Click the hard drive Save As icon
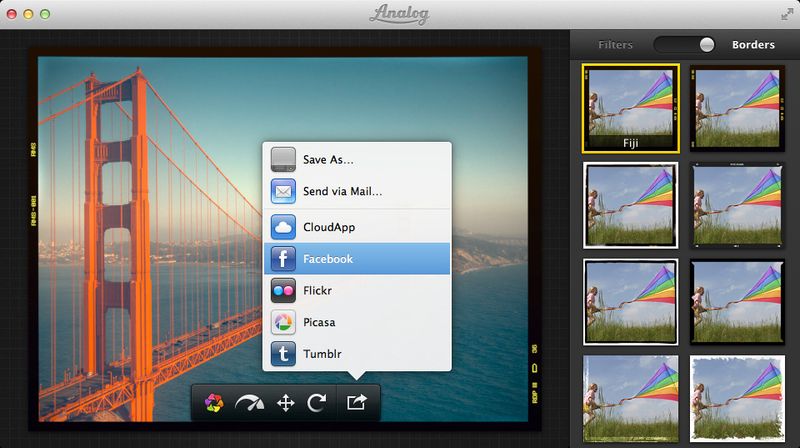The image size is (800, 448). (x=283, y=160)
